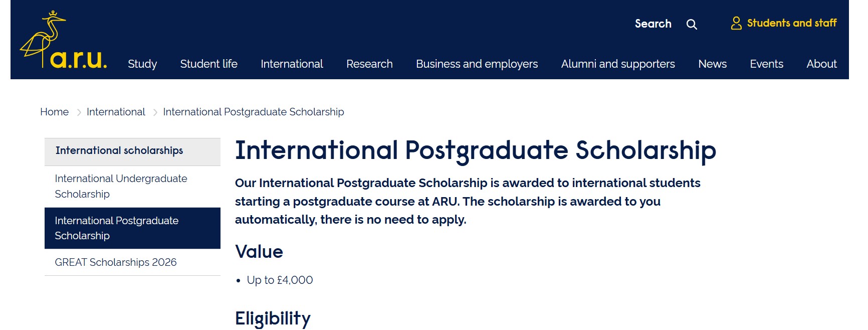868x330 pixels.
Task: Open the News section
Action: 712,64
